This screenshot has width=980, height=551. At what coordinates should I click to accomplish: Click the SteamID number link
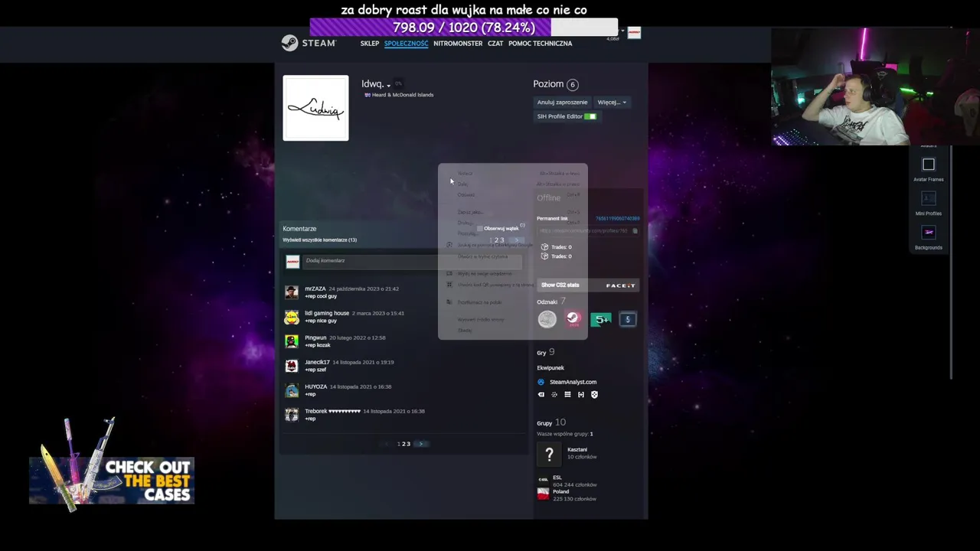617,219
